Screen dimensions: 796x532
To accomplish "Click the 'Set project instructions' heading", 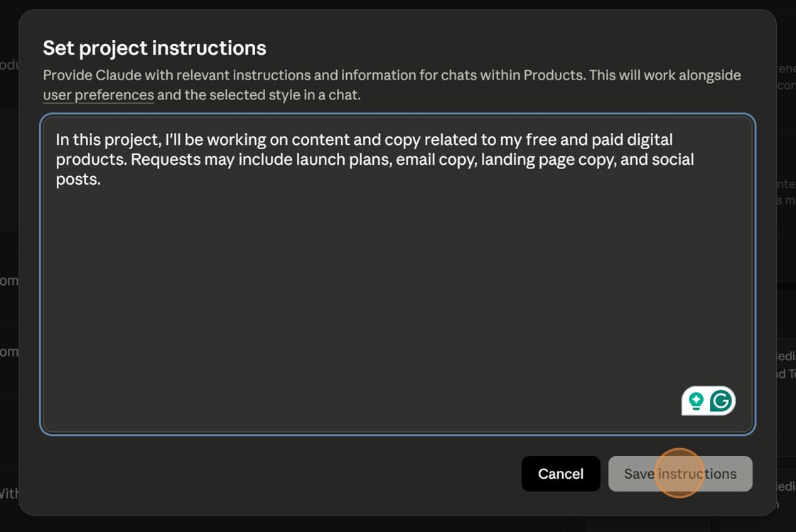I will coord(154,48).
